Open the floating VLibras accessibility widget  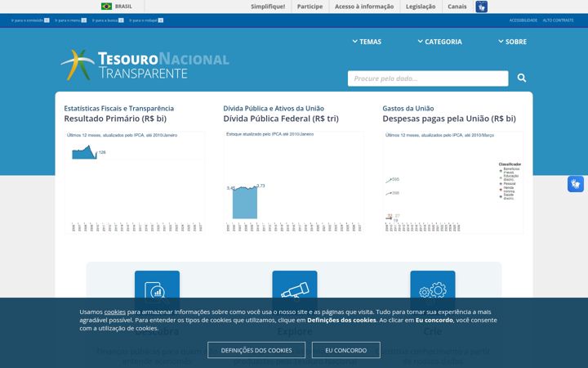[x=576, y=184]
